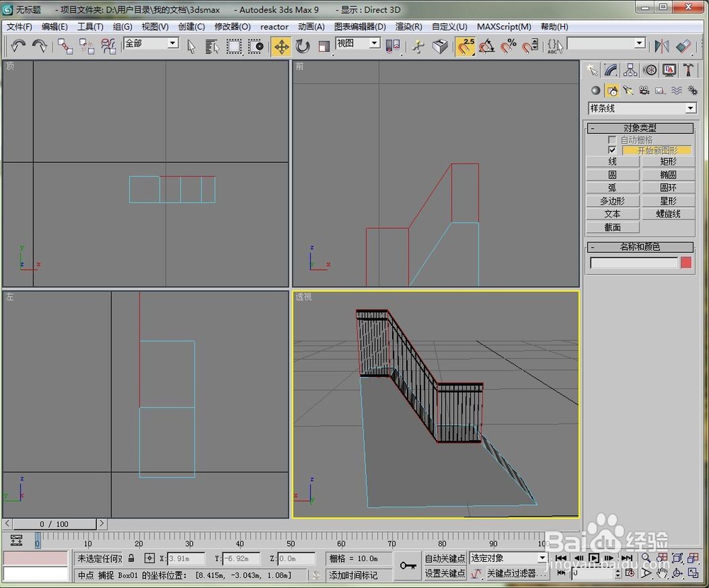Activate the Select and Move tool
The width and height of the screenshot is (709, 588).
pos(281,47)
